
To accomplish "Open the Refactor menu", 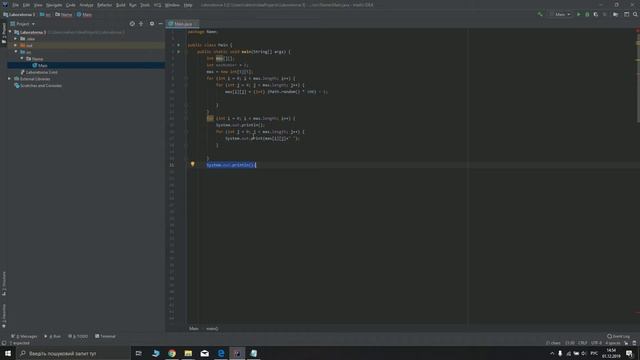I will pyautogui.click(x=104, y=5).
